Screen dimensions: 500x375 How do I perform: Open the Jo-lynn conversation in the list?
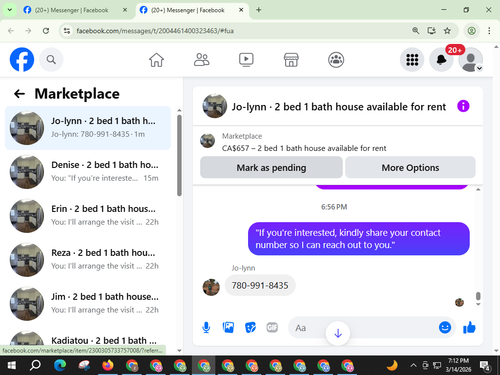tap(88, 128)
